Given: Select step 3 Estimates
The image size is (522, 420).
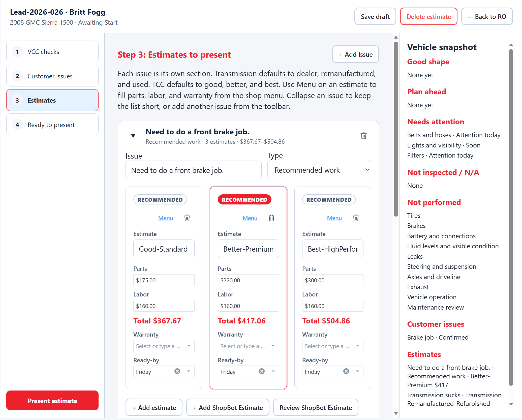Looking at the screenshot, I should click(x=52, y=100).
